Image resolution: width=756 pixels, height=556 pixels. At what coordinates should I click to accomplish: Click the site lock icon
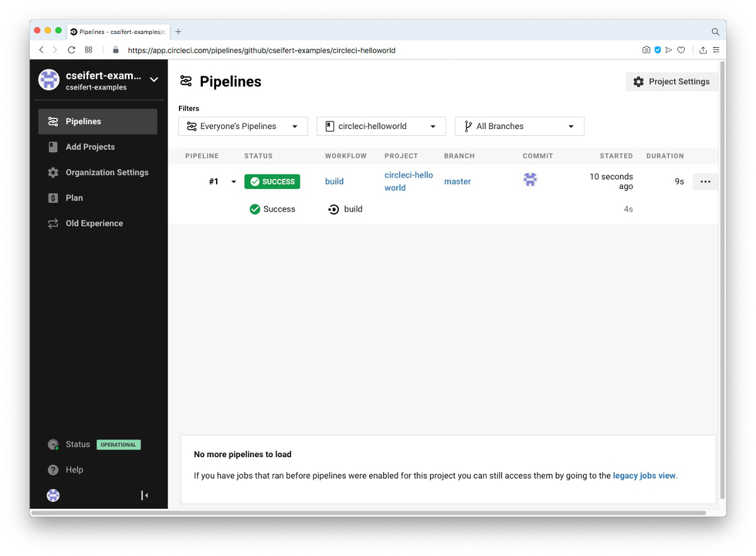(115, 50)
